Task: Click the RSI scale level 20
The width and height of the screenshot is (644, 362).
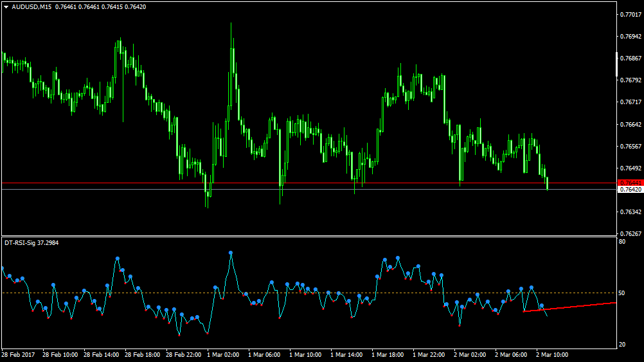Action: tap(622, 345)
